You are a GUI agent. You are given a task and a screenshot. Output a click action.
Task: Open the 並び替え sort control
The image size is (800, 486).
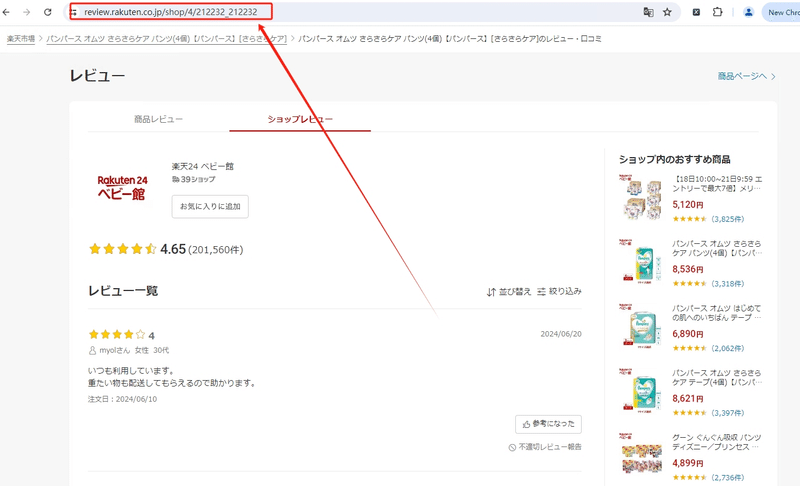(509, 292)
